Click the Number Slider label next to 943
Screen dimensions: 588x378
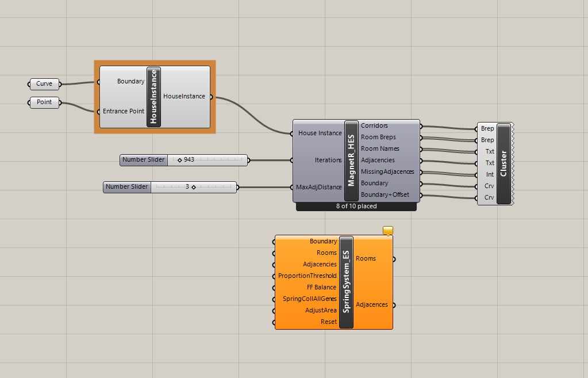point(143,160)
